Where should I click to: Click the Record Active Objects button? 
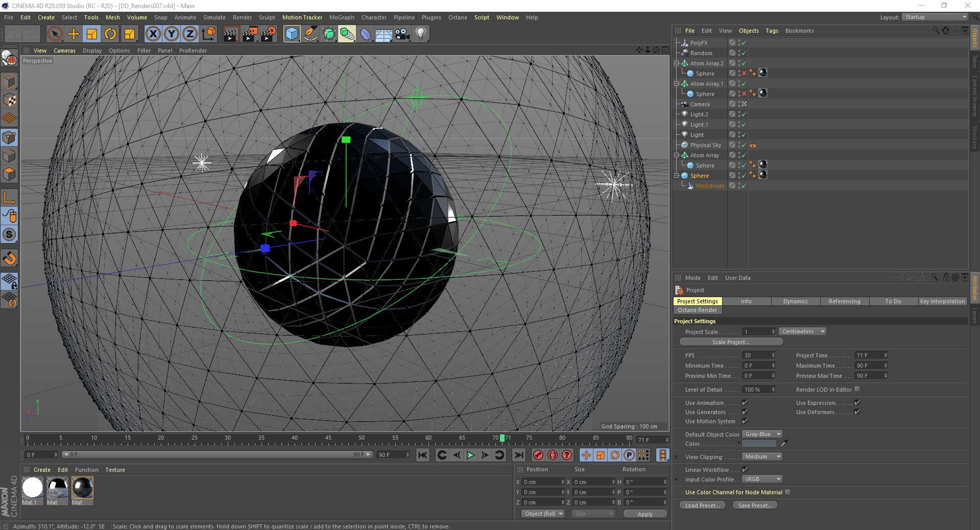538,455
